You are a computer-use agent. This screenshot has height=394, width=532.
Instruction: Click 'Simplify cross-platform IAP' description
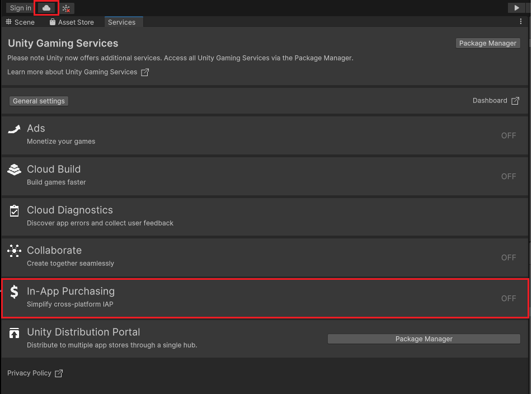pos(70,304)
